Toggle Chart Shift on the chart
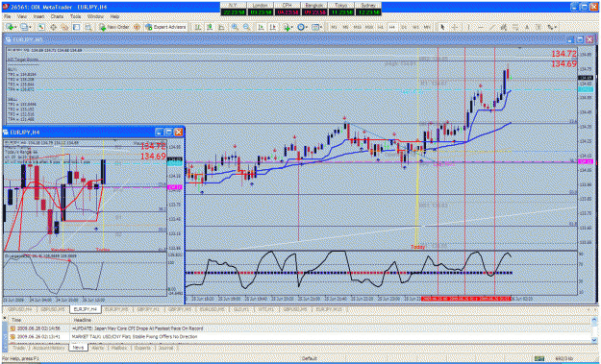This screenshot has height=364, width=601. (272, 27)
